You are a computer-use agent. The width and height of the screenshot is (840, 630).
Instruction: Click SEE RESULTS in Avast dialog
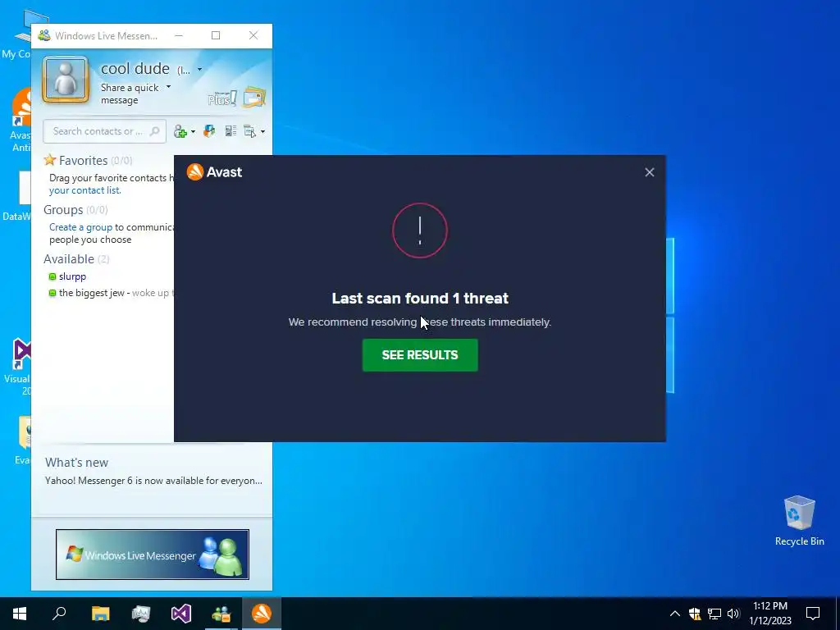pyautogui.click(x=420, y=355)
